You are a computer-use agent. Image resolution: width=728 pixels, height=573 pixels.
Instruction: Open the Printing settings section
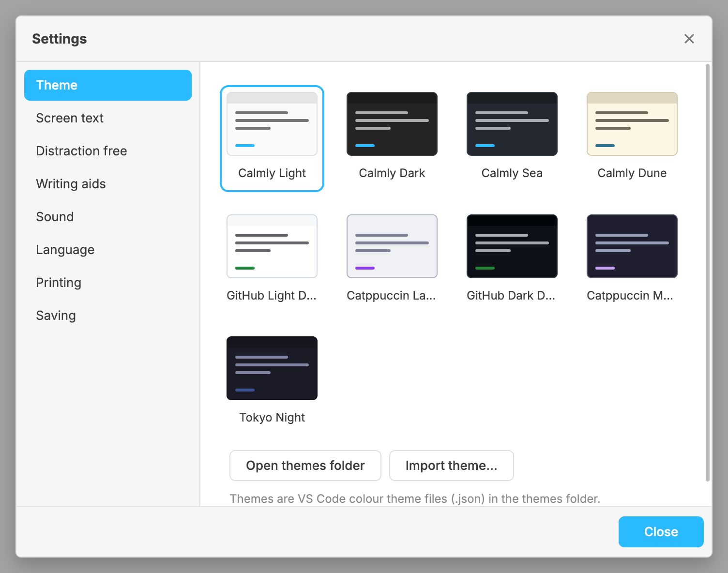[108, 283]
